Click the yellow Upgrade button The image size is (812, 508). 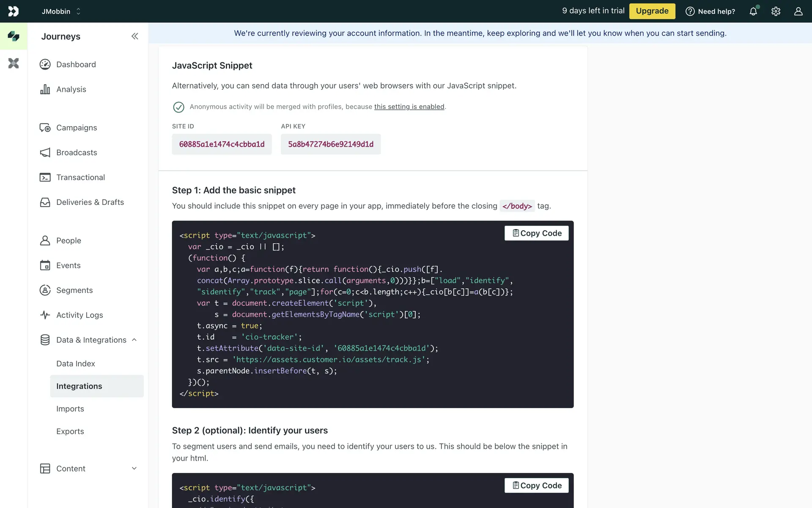652,11
